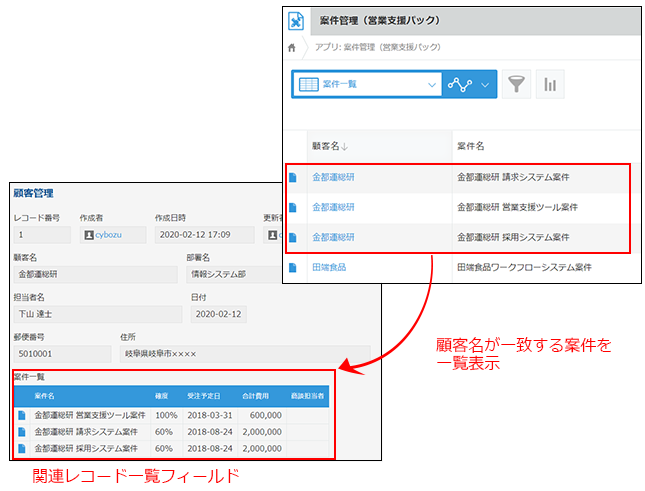Open the filter funnel icon
This screenshot has width=645, height=491.
tap(516, 84)
